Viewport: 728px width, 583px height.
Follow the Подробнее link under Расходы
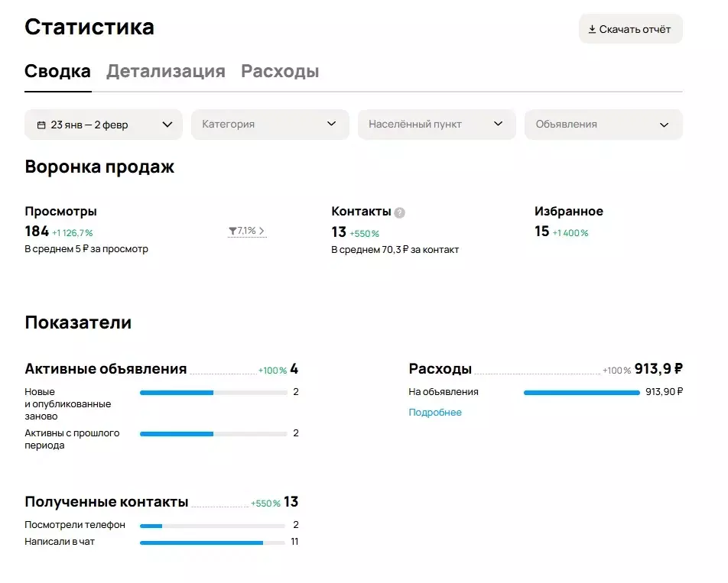(435, 413)
